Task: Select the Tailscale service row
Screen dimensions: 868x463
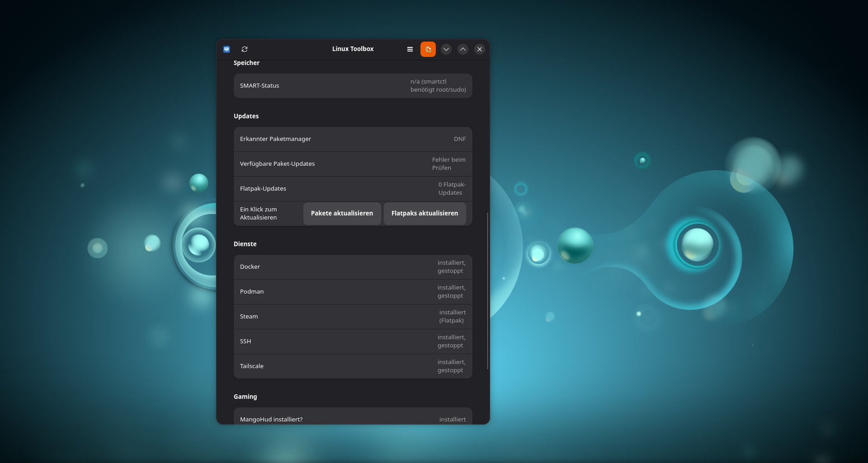Action: point(353,366)
